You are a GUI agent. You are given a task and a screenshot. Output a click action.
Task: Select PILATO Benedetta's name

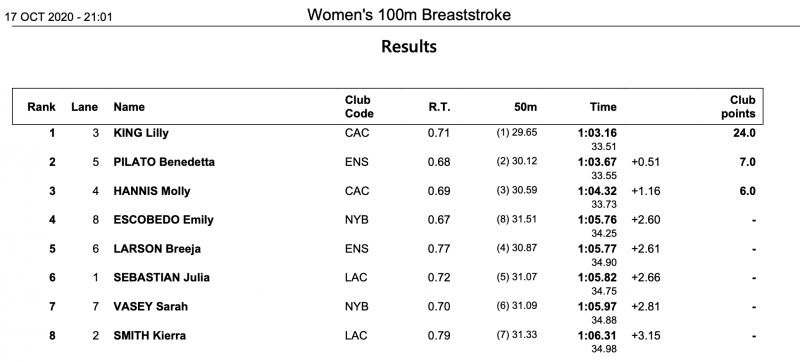coord(164,162)
